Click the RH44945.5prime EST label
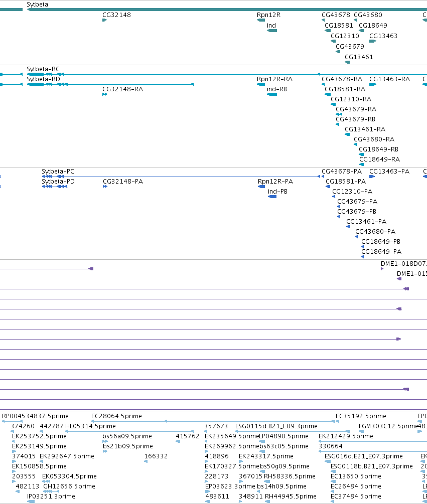The height and width of the screenshot is (504, 427). (291, 496)
